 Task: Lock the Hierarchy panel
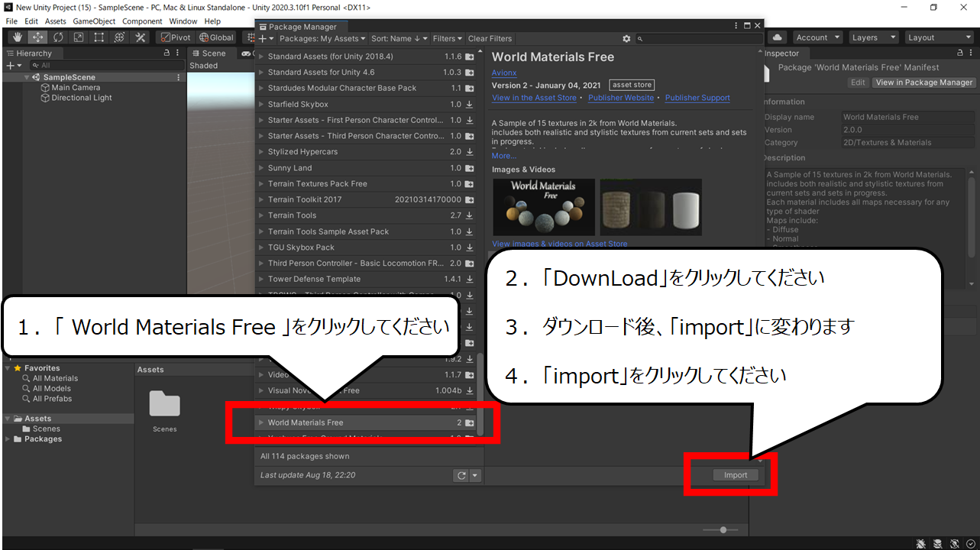[167, 53]
